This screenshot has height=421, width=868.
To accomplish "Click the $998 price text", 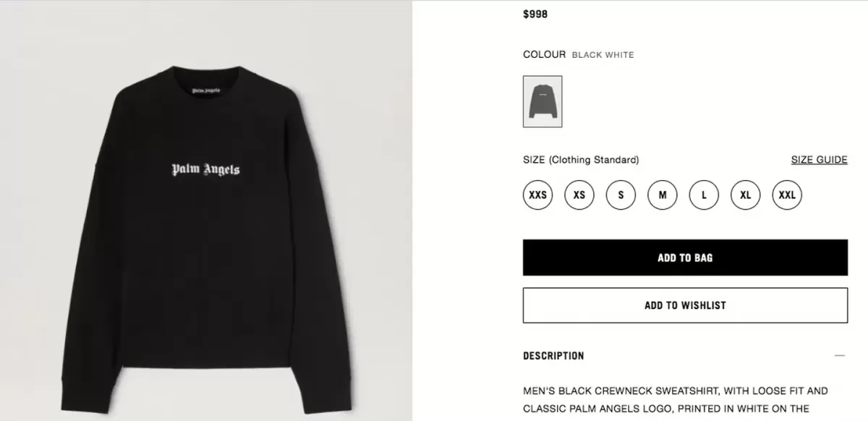I will click(x=535, y=14).
